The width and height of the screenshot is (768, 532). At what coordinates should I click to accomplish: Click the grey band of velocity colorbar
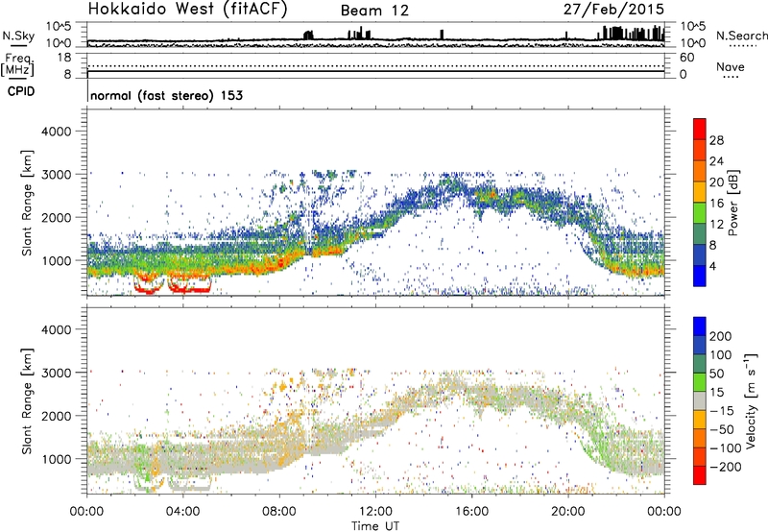tap(700, 400)
